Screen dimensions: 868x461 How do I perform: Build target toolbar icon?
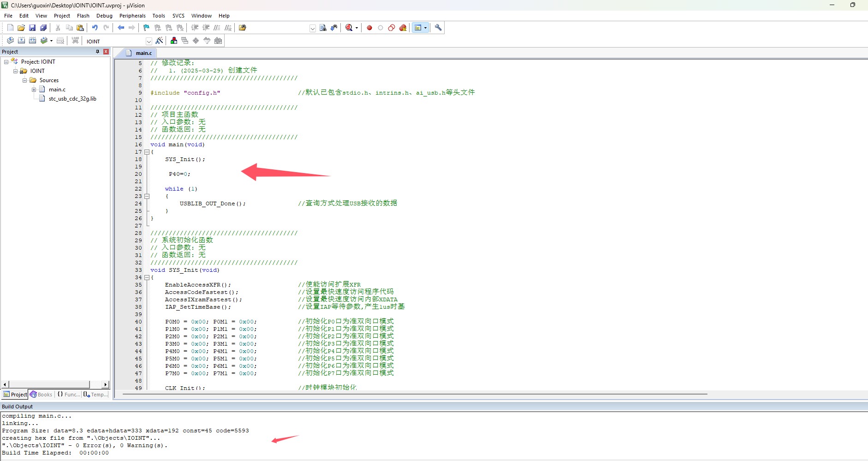click(x=21, y=41)
